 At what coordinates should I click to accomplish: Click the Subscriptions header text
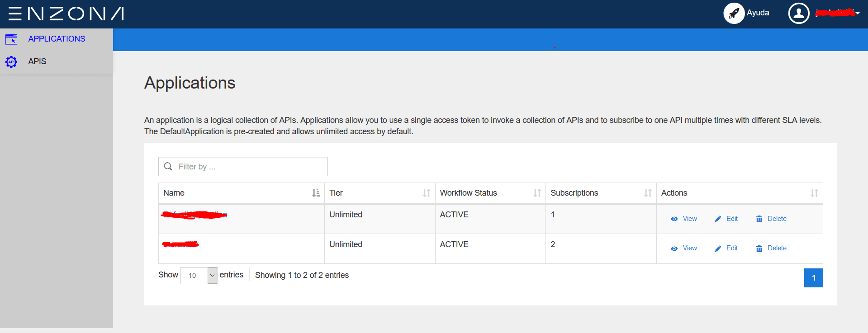[x=574, y=193]
